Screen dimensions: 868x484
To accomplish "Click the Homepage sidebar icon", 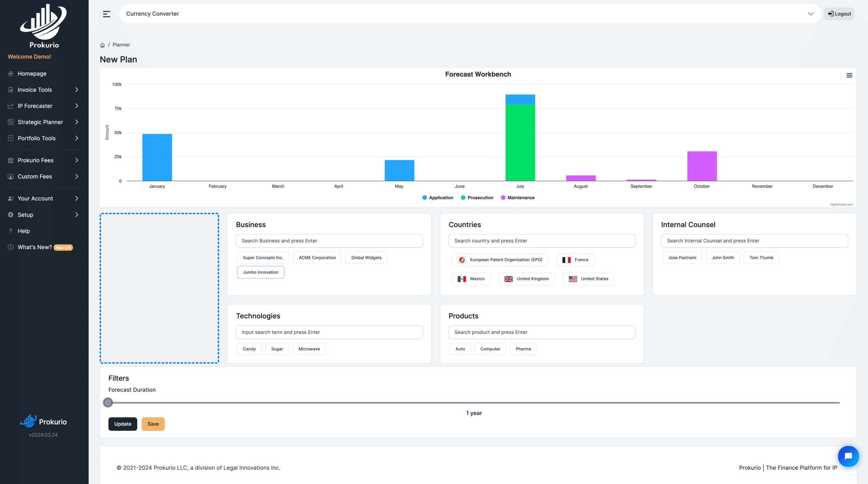I will point(11,74).
